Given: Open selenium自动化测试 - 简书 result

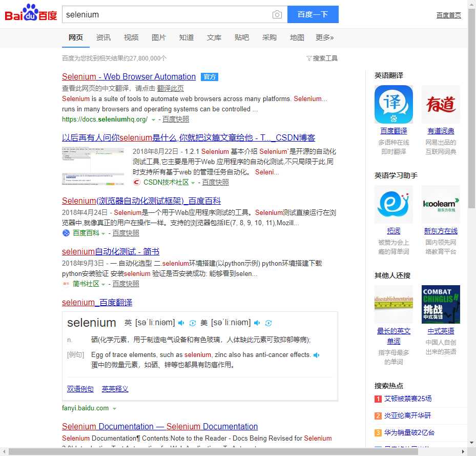Looking at the screenshot, I should pos(111,251).
